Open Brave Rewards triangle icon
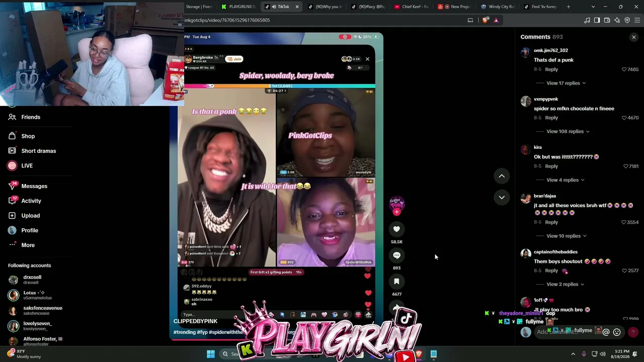The width and height of the screenshot is (644, 362). tap(496, 20)
